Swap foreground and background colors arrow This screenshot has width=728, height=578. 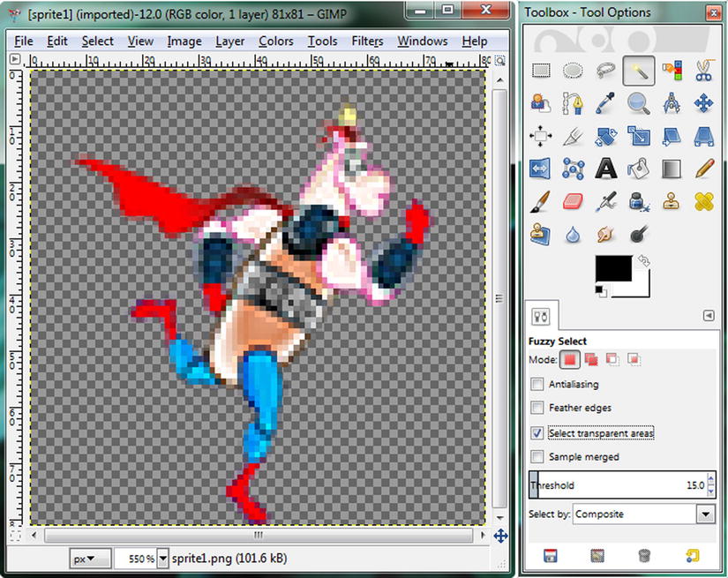pyautogui.click(x=643, y=261)
